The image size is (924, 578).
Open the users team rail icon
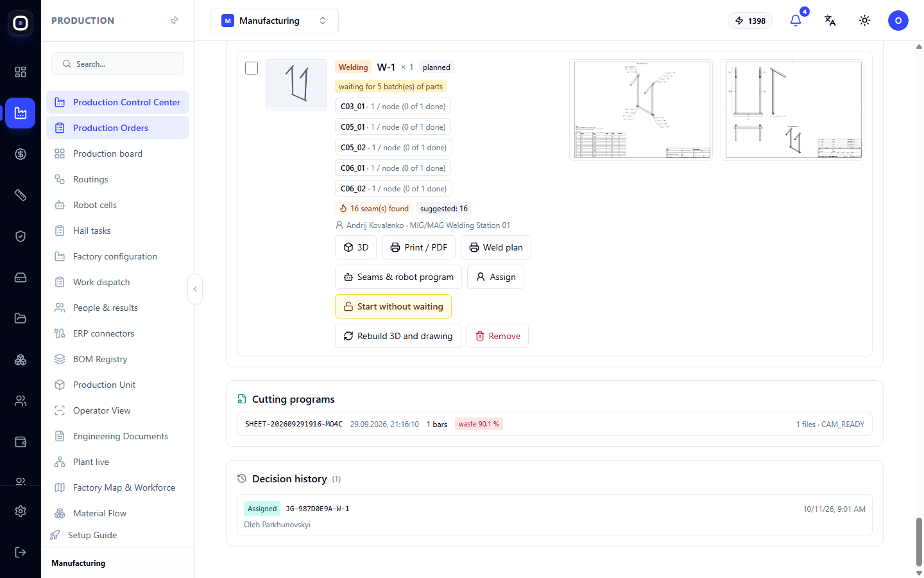pyautogui.click(x=21, y=401)
